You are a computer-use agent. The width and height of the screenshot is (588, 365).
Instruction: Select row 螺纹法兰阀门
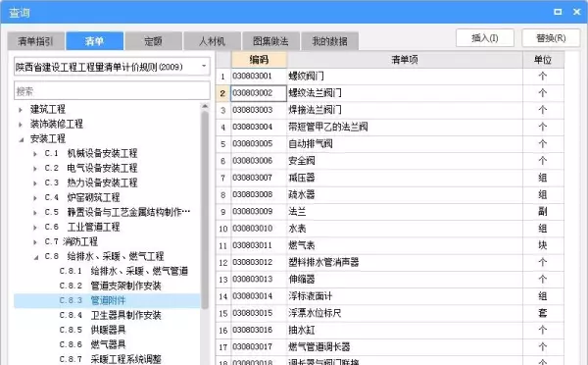390,93
